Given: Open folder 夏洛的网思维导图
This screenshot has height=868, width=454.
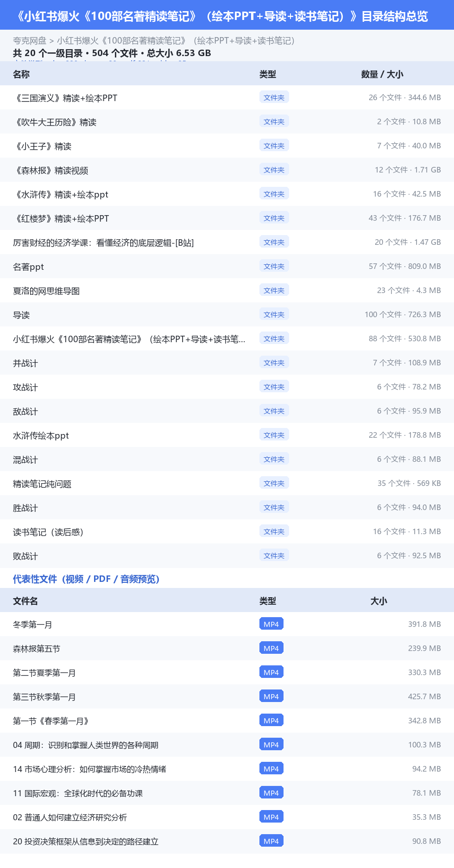Looking at the screenshot, I should [46, 291].
